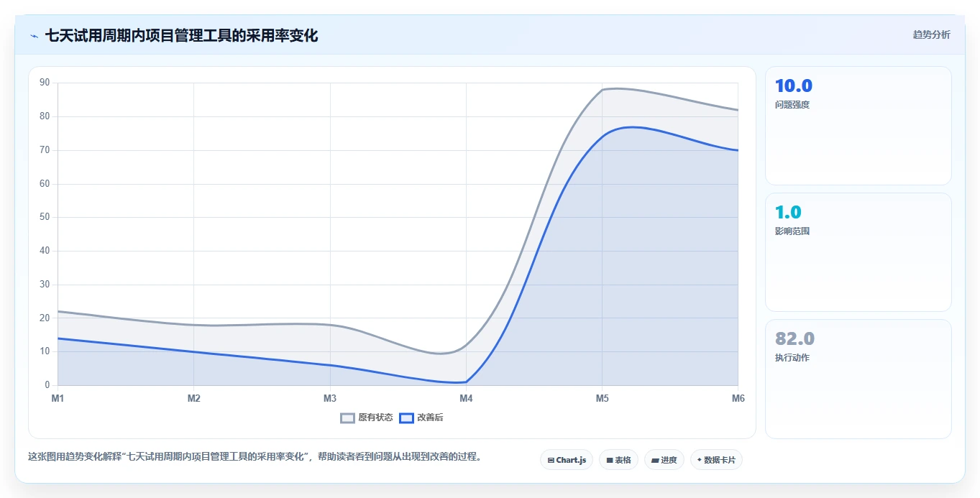Open the 影响范围 1.0 stat card
This screenshot has width=980, height=498.
pos(858,252)
